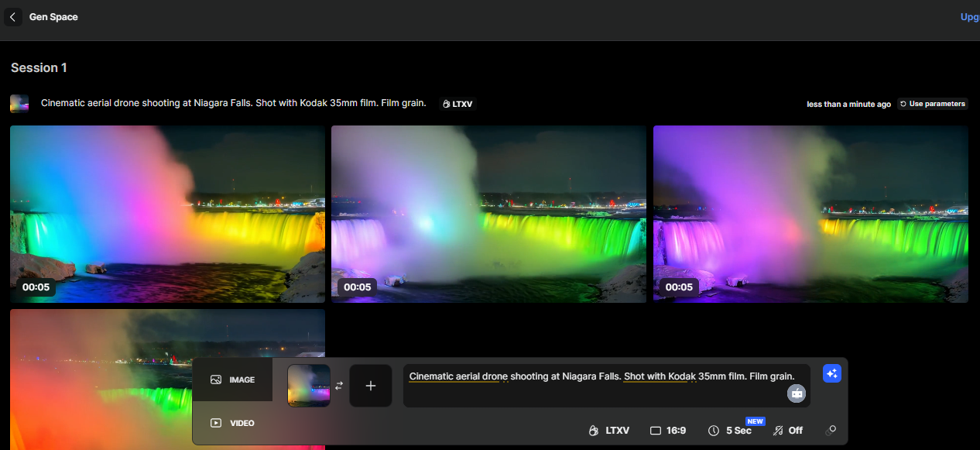Screen dimensions: 980x450
Task: Toggle the Off setting with crossed wand icon
Action: pos(788,431)
